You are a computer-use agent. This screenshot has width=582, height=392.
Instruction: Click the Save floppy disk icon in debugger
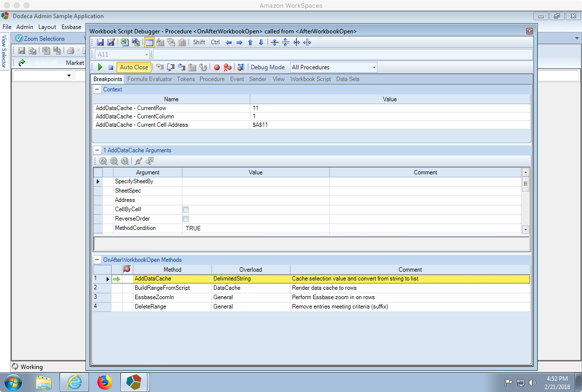coord(100,42)
